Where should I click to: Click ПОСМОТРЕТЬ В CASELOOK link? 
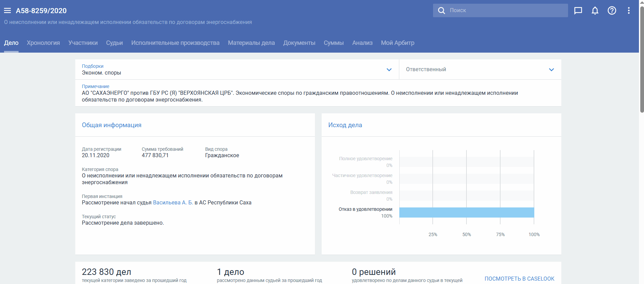click(x=519, y=279)
